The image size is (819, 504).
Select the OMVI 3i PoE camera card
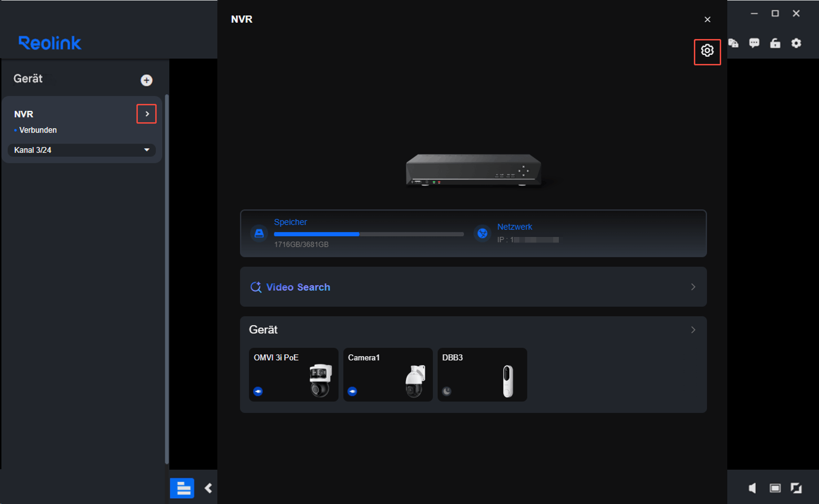[294, 375]
